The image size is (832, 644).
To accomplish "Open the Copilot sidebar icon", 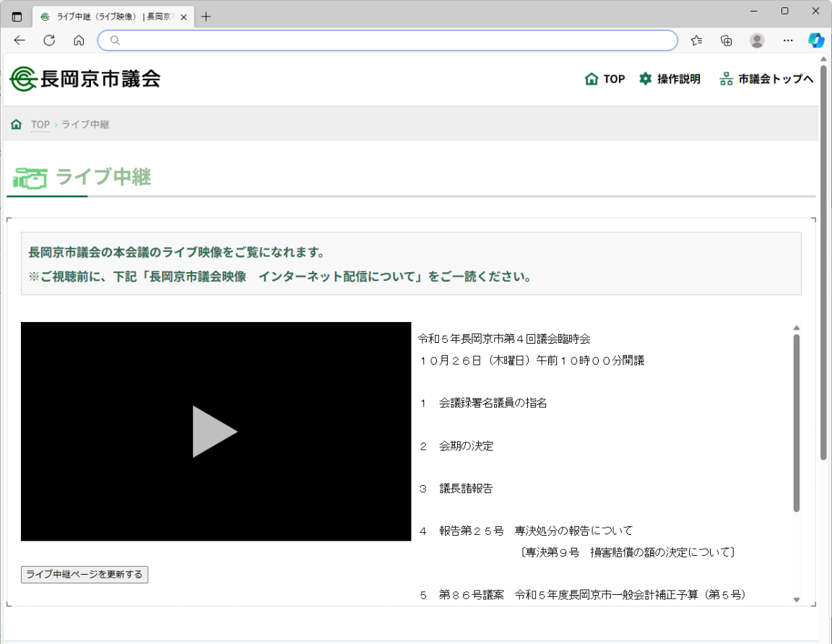I will (x=816, y=40).
